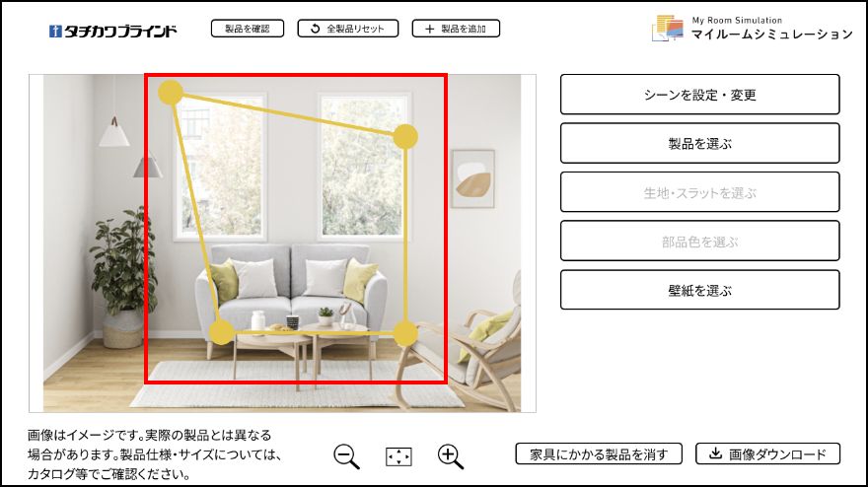The height and width of the screenshot is (487, 868).
Task: Click the fit-to-screen arrows icon
Action: pos(398,457)
